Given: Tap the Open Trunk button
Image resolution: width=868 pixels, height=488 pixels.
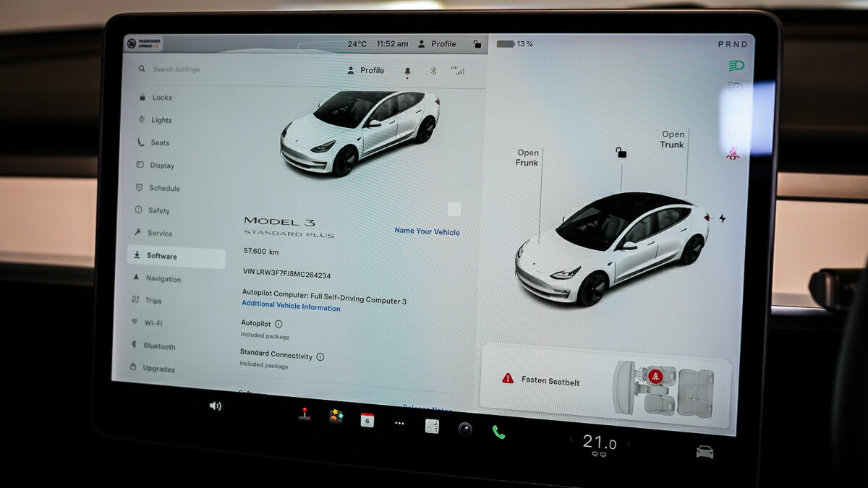Looking at the screenshot, I should [672, 140].
